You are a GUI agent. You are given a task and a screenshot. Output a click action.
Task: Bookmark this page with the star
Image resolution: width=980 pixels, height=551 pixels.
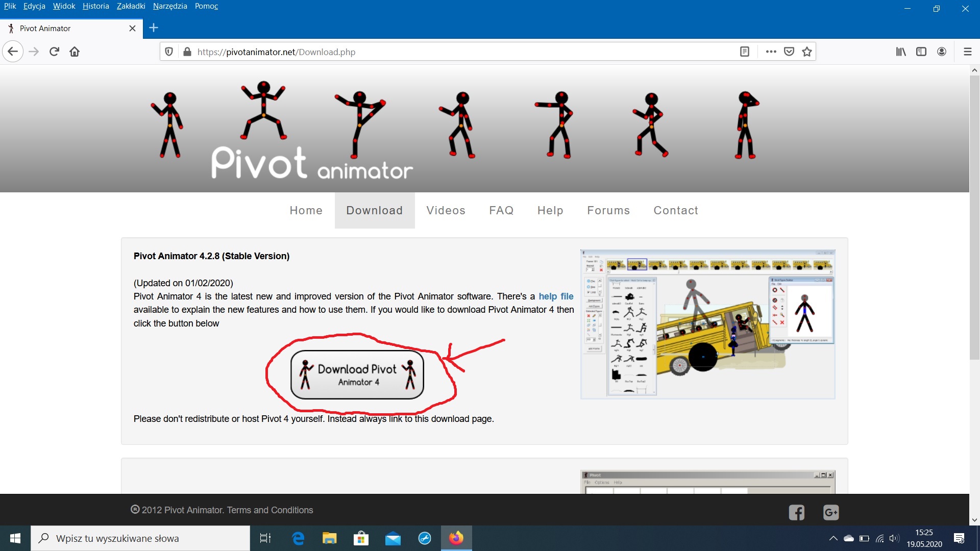807,52
